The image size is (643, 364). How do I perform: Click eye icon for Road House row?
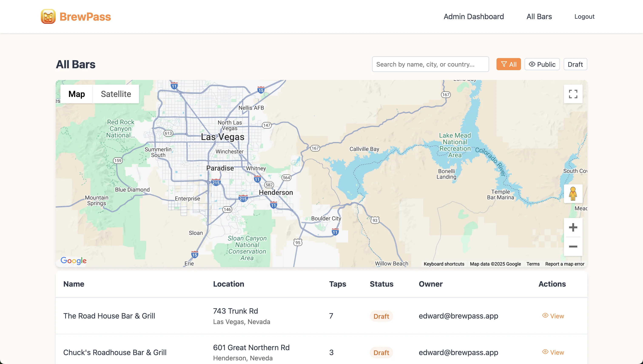tap(545, 316)
